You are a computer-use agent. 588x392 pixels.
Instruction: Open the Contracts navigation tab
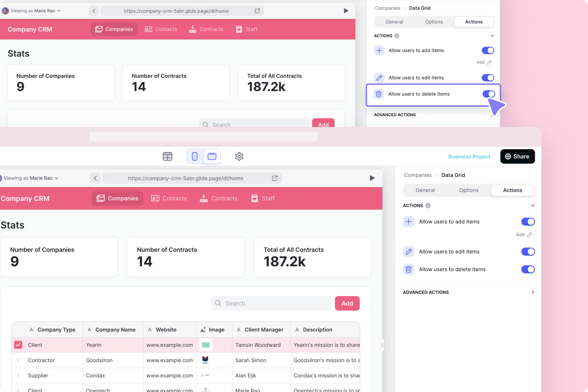tap(219, 198)
